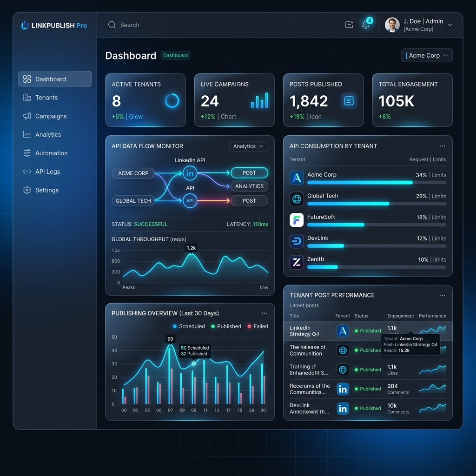Toggle the Published legend series
Viewport: 476px width, 476px height.
pos(226,326)
